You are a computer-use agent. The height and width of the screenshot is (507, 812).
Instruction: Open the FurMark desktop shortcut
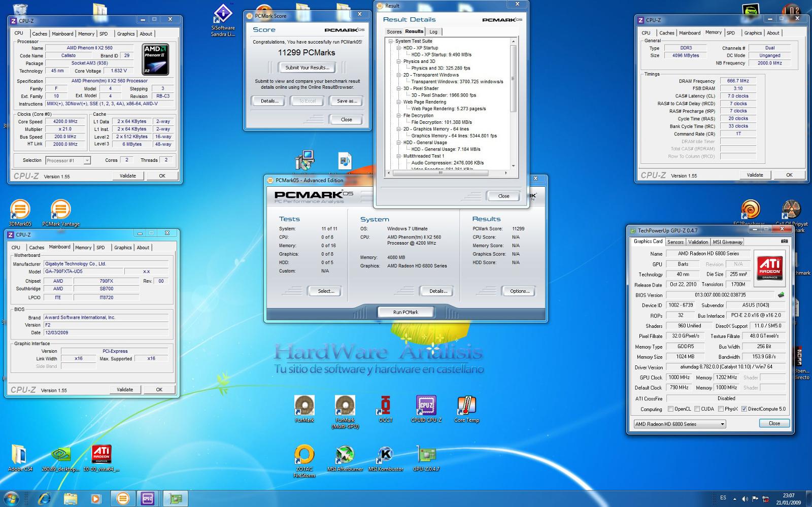[x=304, y=409]
